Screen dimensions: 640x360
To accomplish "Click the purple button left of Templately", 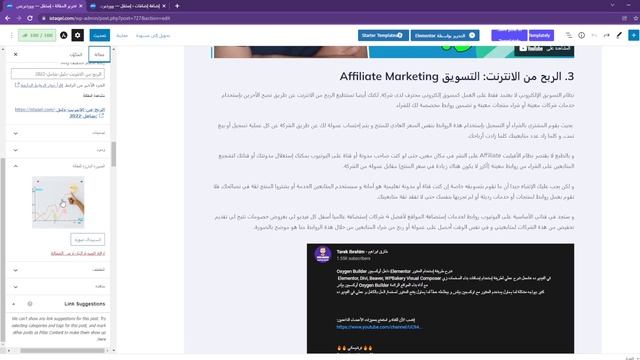I will 509,36.
